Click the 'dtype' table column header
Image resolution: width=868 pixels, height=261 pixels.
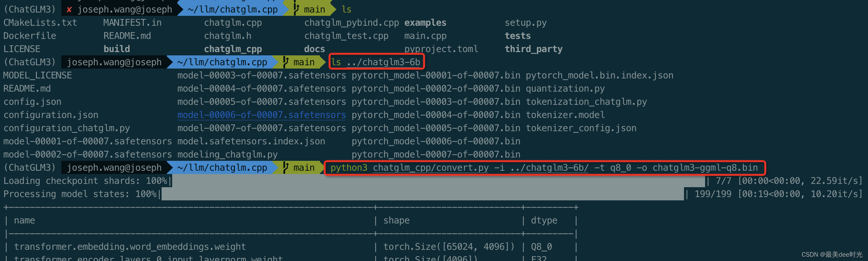[544, 220]
